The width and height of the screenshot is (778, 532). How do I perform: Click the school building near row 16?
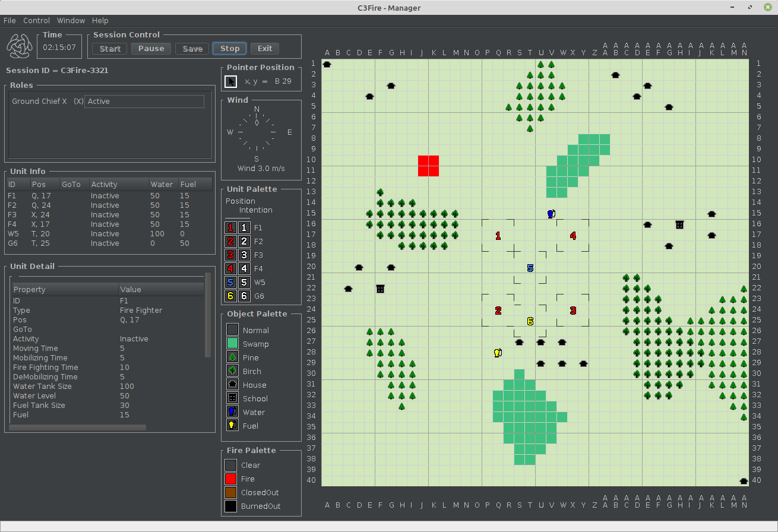point(679,225)
